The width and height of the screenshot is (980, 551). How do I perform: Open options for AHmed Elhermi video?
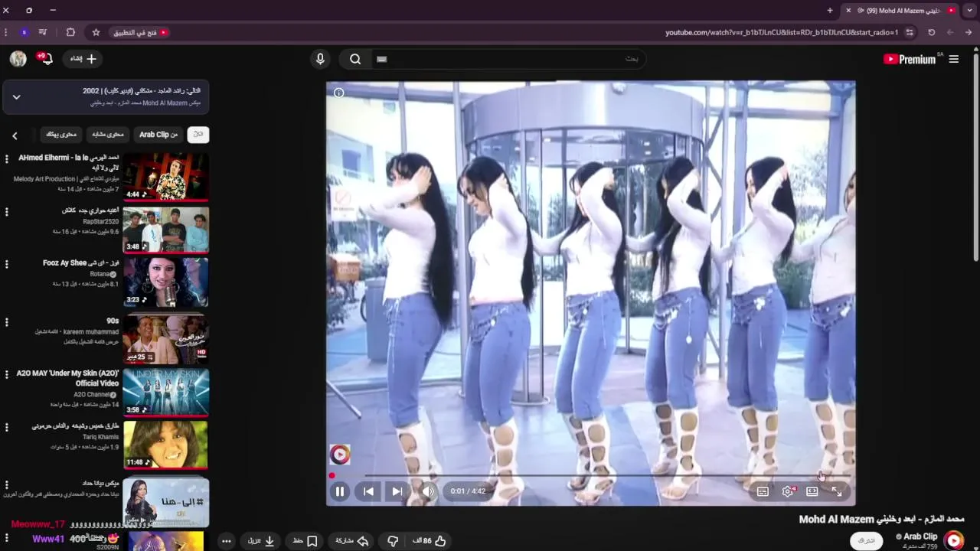point(7,158)
